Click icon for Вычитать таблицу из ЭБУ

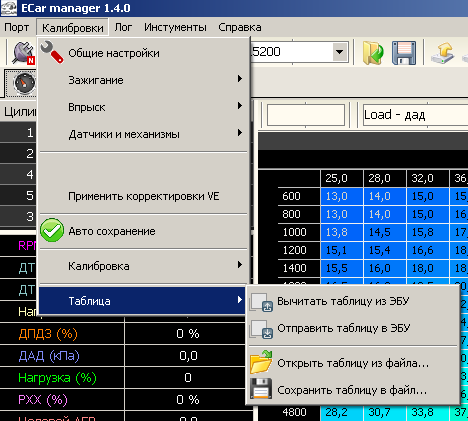pos(261,302)
